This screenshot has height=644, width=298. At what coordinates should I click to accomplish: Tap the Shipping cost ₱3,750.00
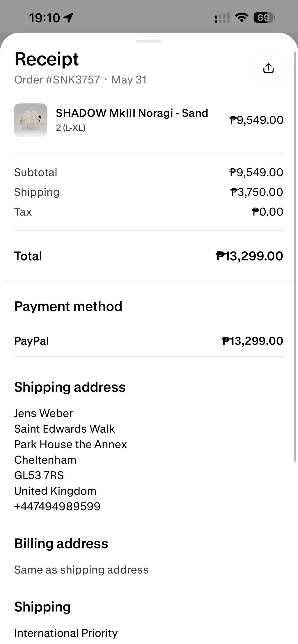257,192
